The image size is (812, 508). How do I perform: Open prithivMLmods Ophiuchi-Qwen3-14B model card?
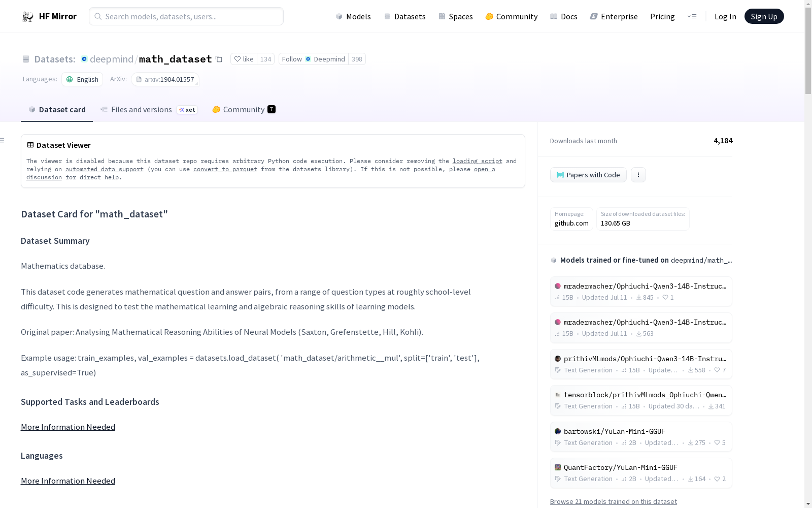(x=641, y=364)
